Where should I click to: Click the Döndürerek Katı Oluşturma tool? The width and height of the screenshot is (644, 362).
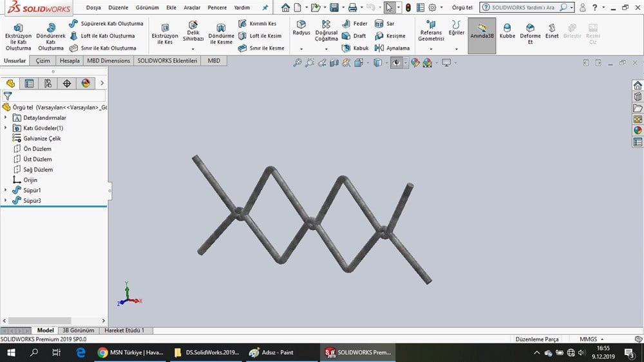coord(51,37)
